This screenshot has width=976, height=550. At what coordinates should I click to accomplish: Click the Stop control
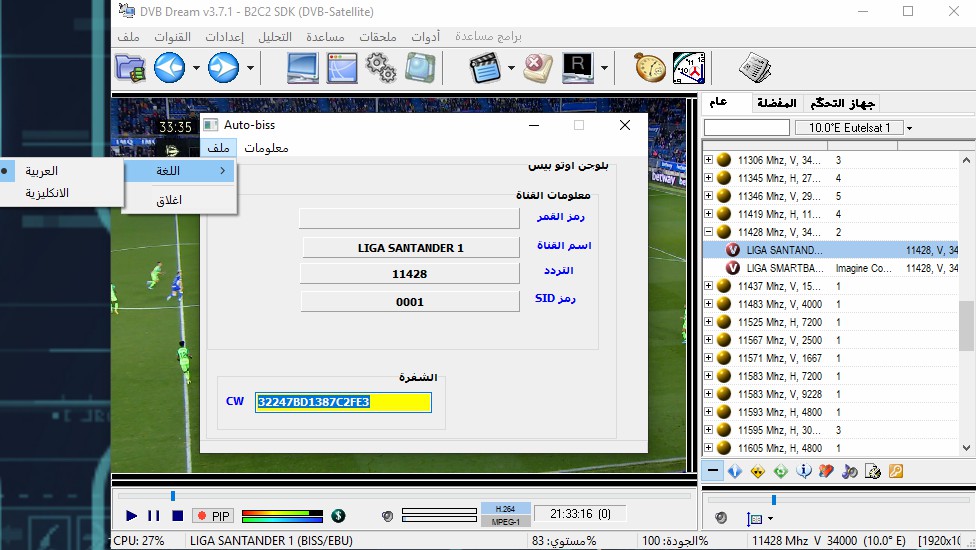tap(177, 516)
